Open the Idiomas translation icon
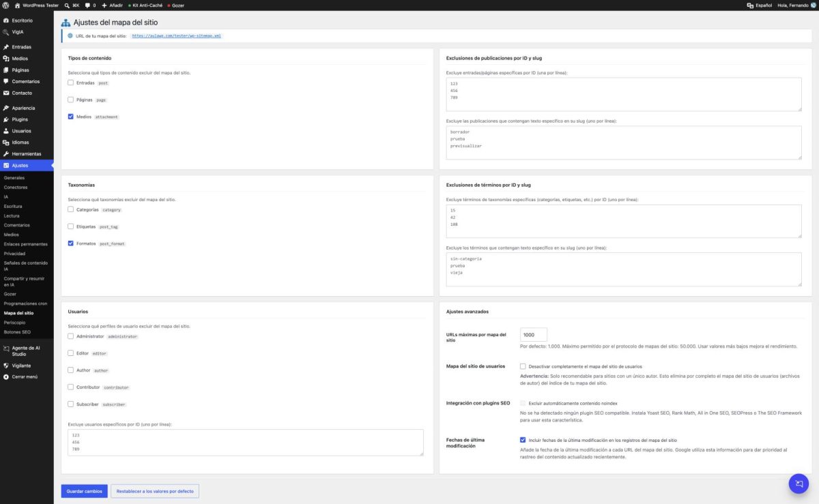 point(6,143)
